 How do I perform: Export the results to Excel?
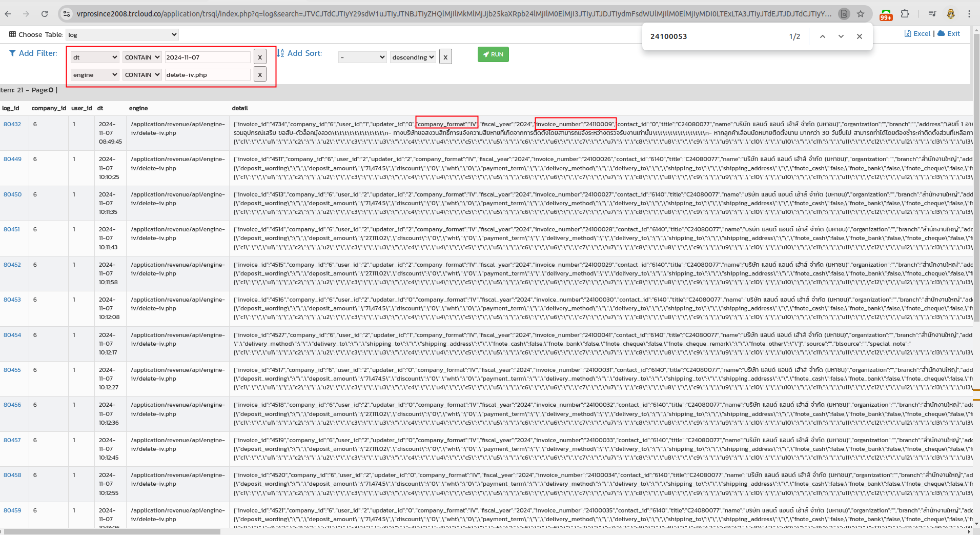click(x=917, y=33)
